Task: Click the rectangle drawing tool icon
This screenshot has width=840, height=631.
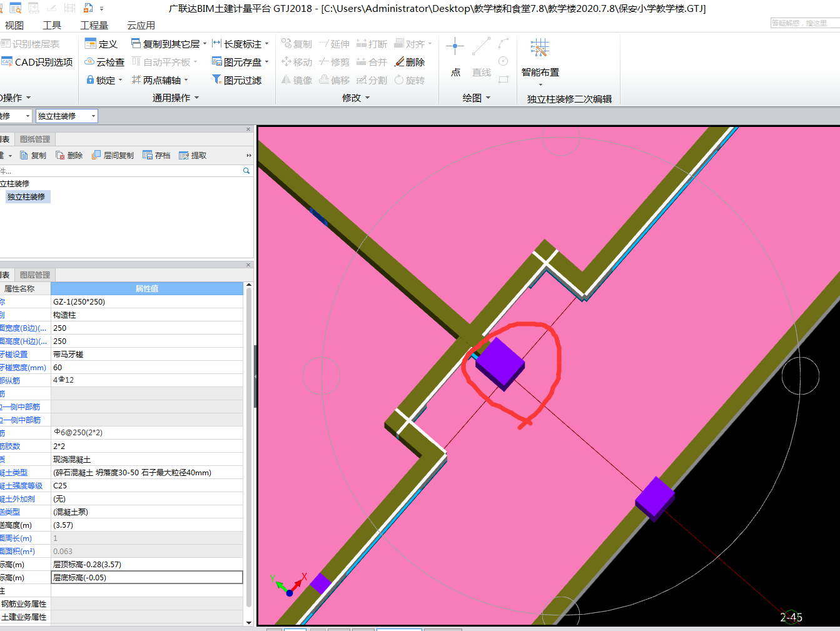Action: pos(503,79)
